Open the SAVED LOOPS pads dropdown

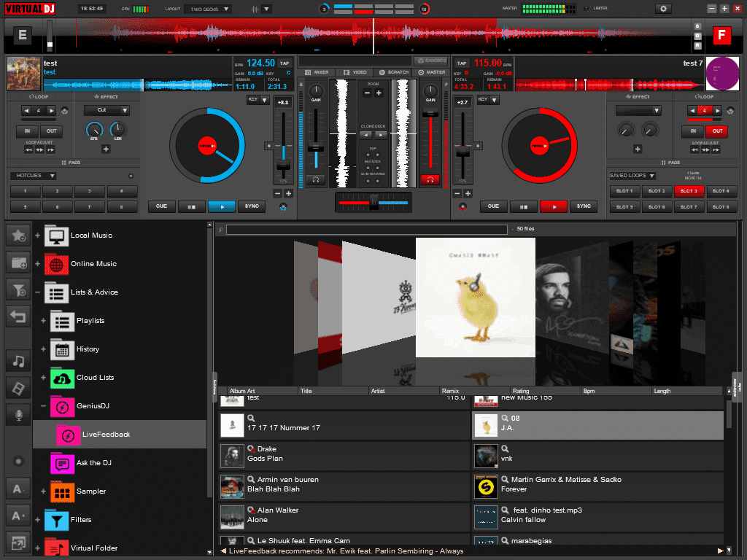click(632, 176)
